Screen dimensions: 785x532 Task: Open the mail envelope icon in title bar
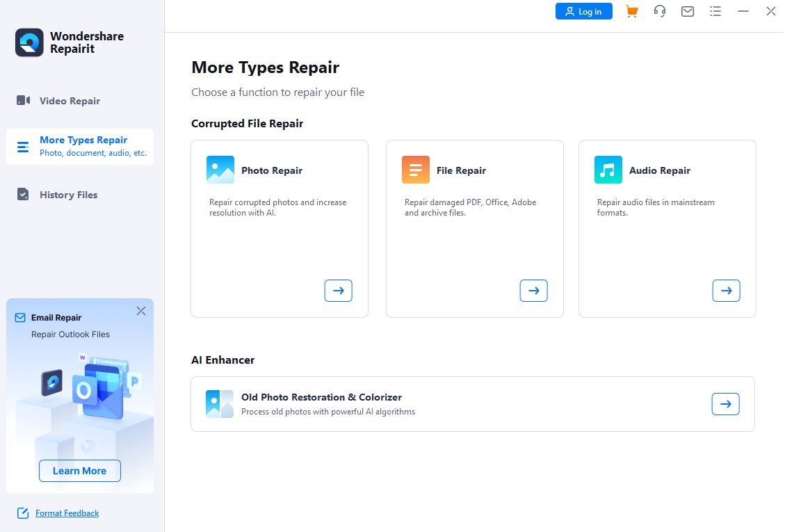688,12
